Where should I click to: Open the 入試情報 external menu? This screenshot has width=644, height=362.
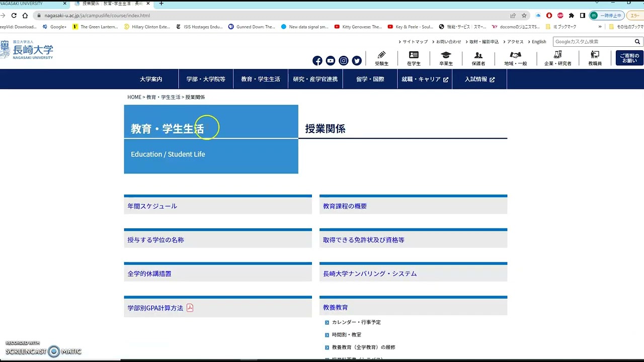[479, 79]
